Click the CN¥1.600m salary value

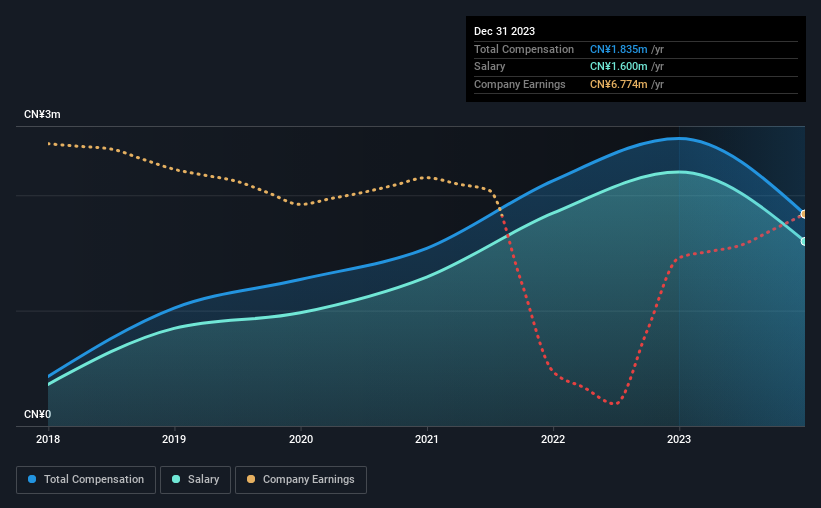coord(618,67)
